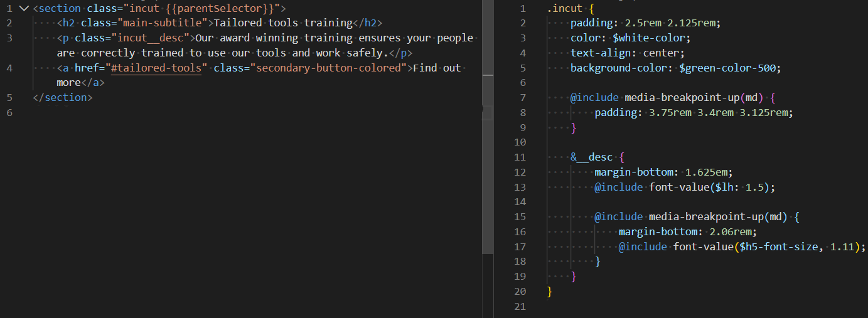This screenshot has height=318, width=868.
Task: Click the $green-color-500 variable
Action: click(x=727, y=68)
